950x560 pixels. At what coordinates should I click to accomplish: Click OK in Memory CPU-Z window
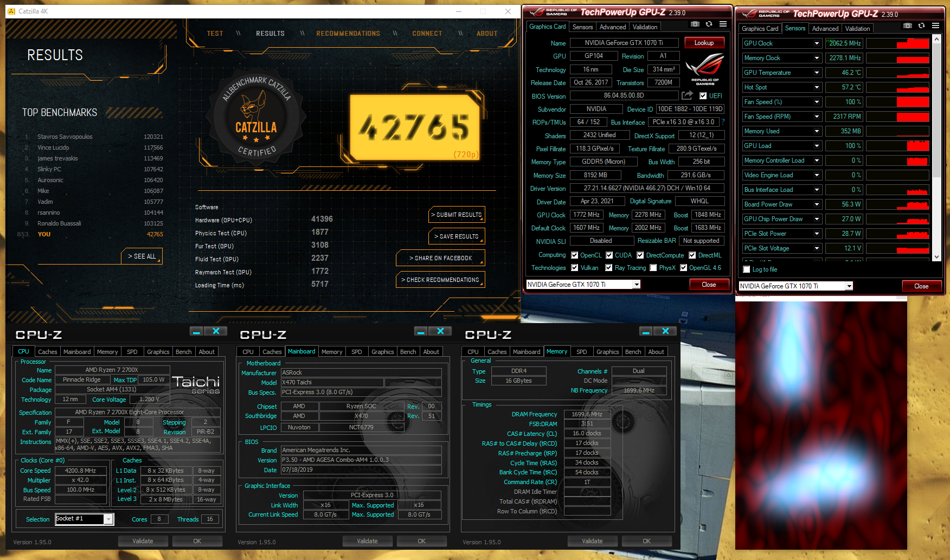tap(646, 541)
